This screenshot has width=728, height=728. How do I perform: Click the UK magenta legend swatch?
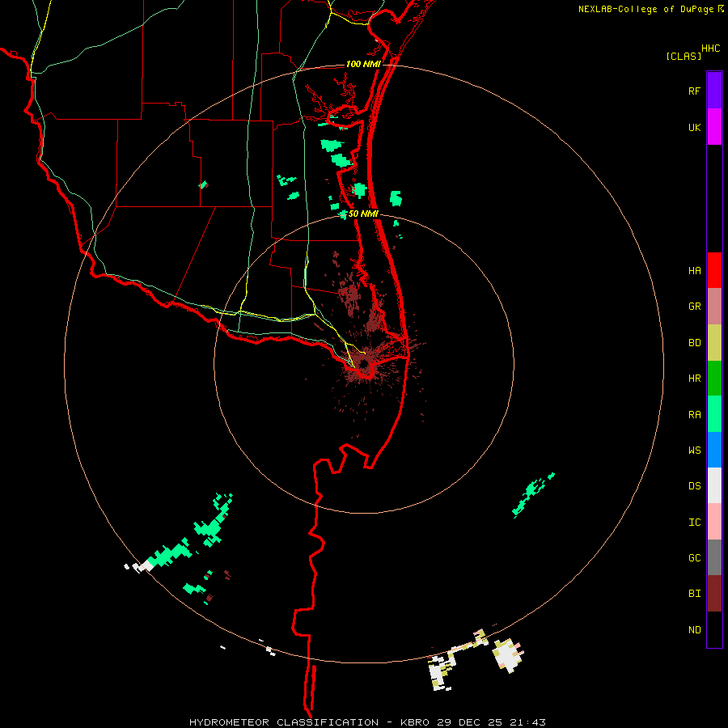coord(714,127)
